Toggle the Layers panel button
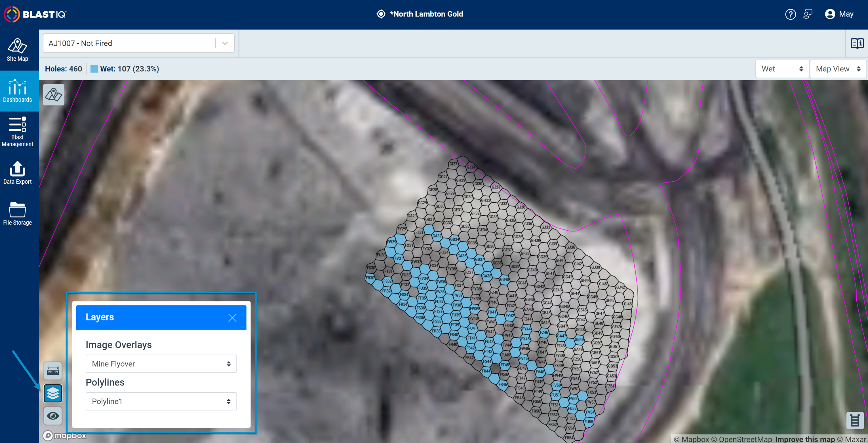Screen dimensions: 868x443 (x=53, y=393)
